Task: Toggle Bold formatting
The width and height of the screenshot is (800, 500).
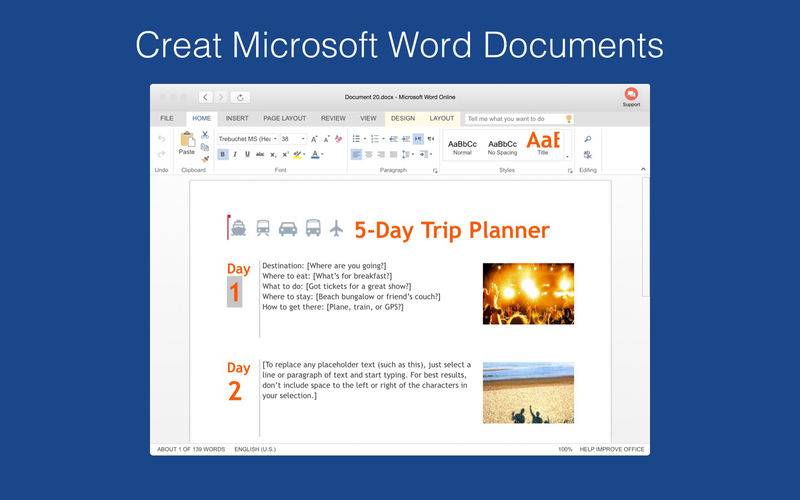Action: (222, 154)
